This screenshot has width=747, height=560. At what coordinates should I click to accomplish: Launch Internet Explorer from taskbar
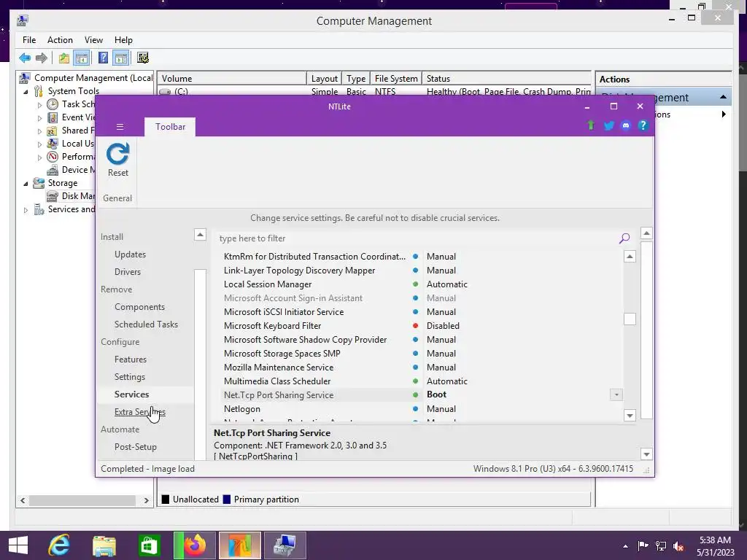tap(59, 545)
